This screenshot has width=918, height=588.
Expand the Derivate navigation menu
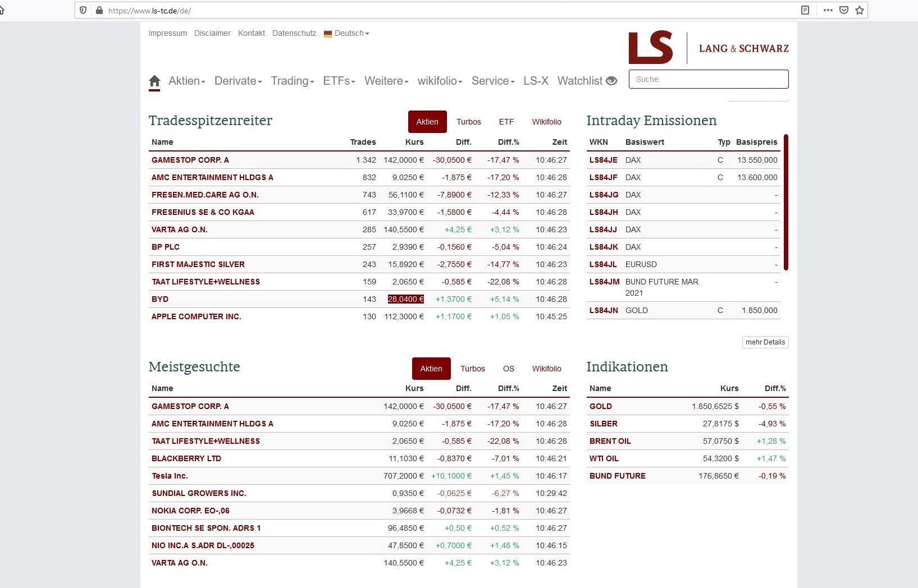coord(238,81)
